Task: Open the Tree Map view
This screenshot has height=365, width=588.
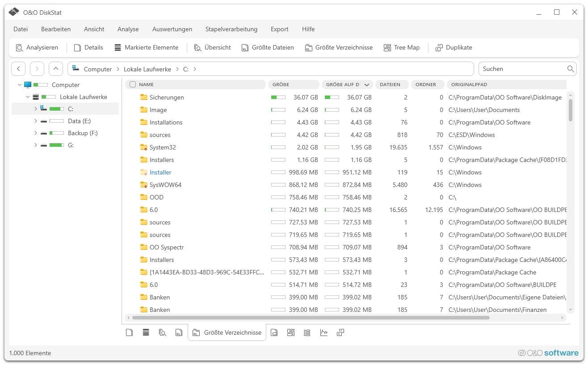Action: 402,48
